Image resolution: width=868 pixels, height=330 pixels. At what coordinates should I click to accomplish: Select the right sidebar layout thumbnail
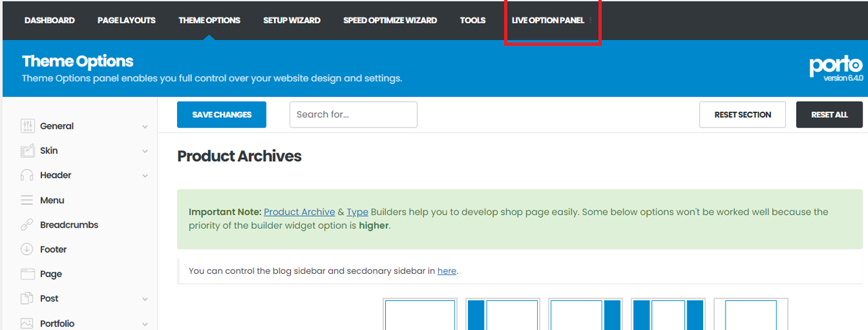pyautogui.click(x=585, y=314)
